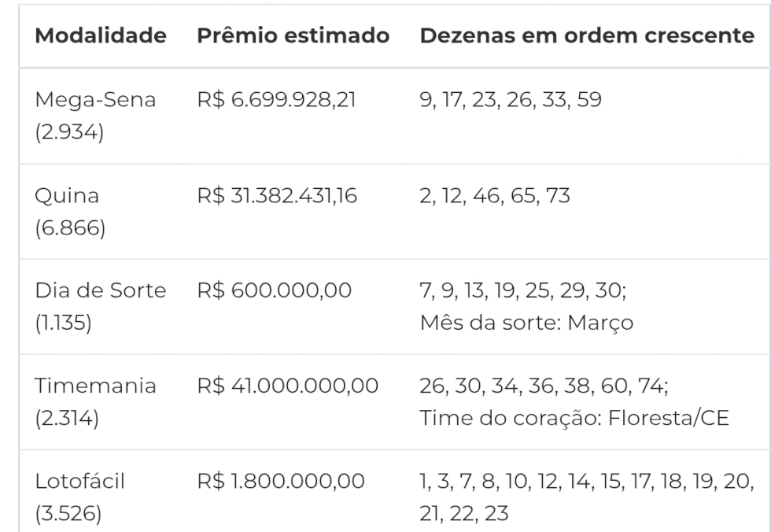Click the Modalidade column header

point(99,36)
